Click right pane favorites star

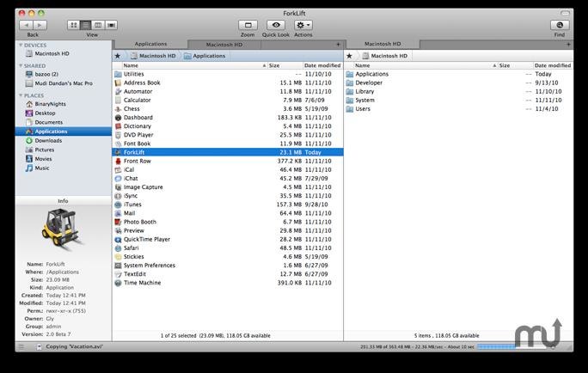coord(349,56)
